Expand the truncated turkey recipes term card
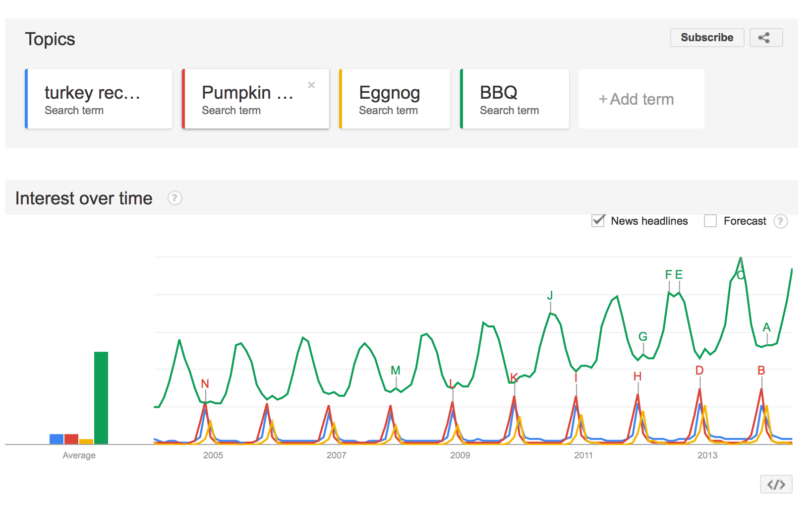812x505 pixels. 98,99
